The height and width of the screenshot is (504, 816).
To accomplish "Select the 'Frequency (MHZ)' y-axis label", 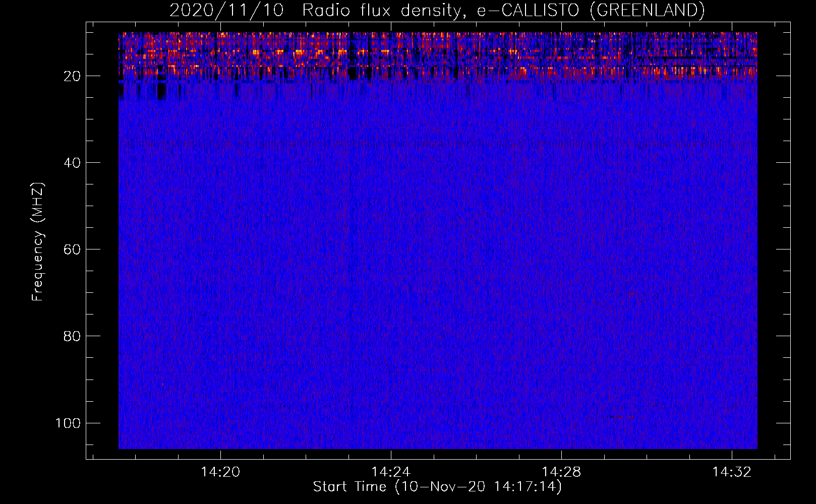I will pos(38,241).
